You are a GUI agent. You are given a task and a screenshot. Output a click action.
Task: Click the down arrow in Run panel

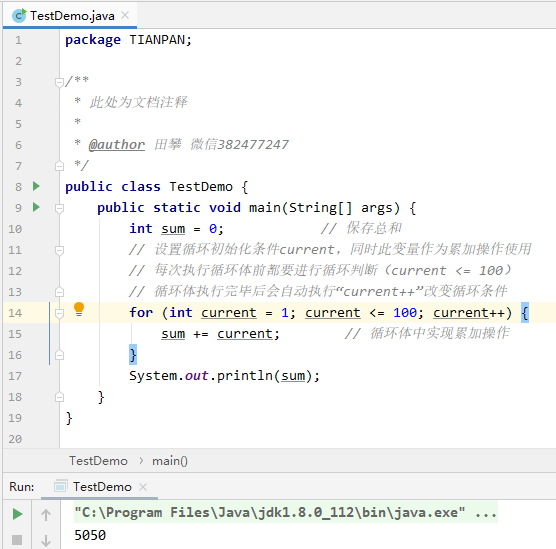coord(46,540)
